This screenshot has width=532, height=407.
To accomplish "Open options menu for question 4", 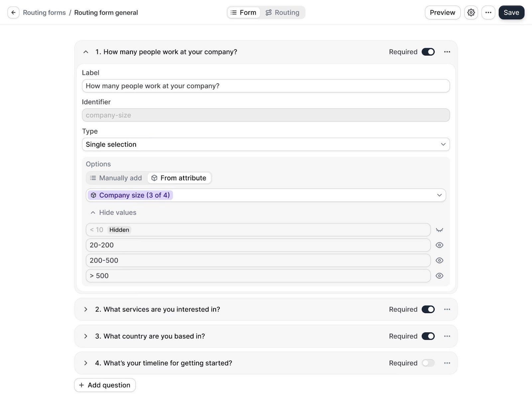I will tap(447, 363).
